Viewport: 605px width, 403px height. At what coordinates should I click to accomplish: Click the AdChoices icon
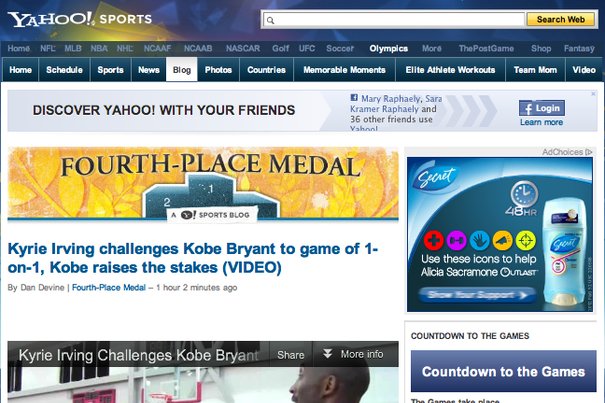coord(588,152)
